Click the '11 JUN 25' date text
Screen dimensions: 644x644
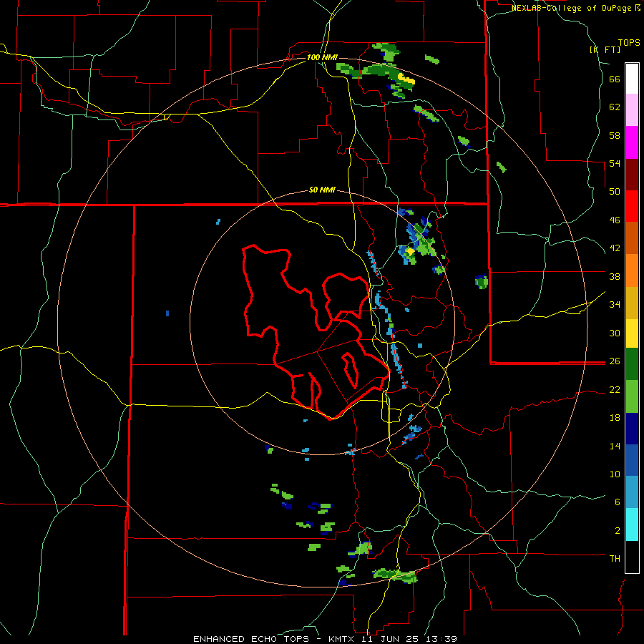pos(389,639)
